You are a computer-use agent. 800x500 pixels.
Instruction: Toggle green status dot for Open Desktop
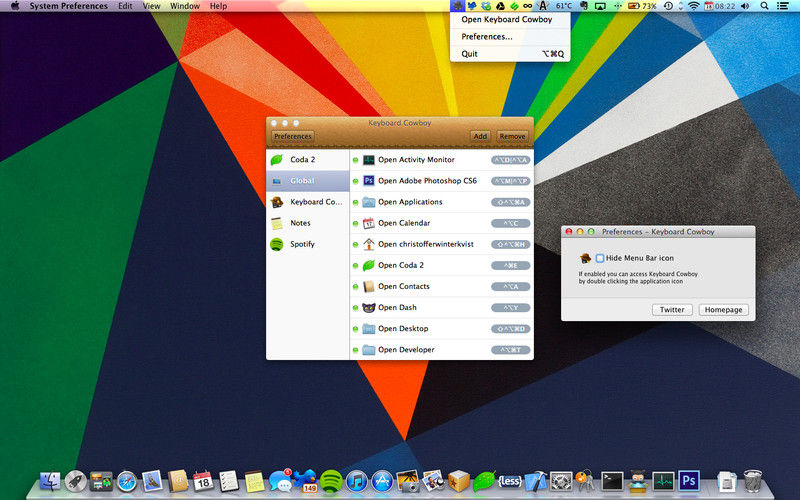pos(356,329)
